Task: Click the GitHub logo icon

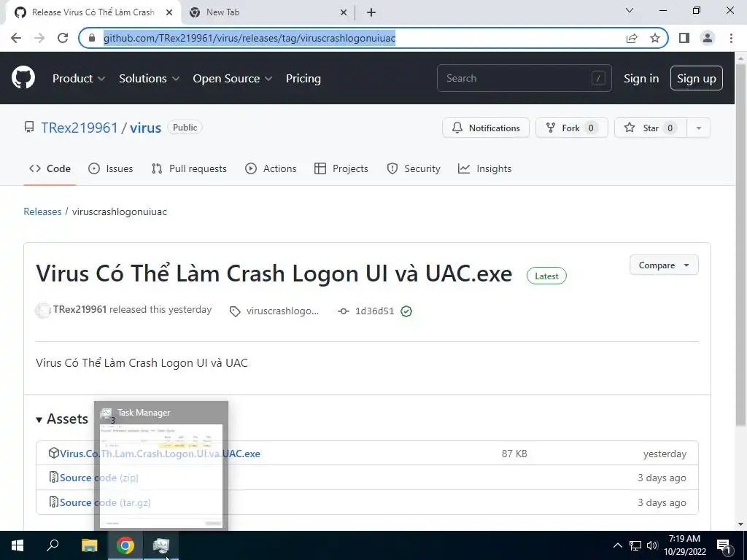Action: click(x=23, y=78)
